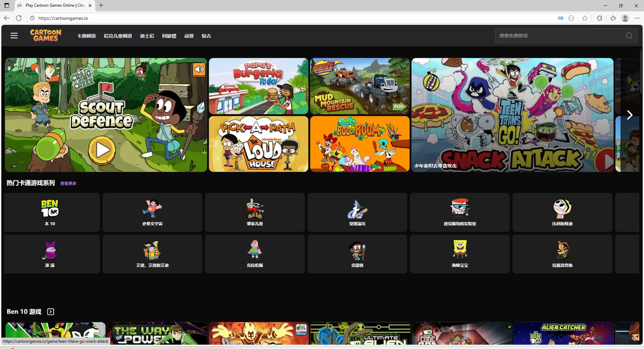Open the Ben 10 Ultimate Alien game thumbnail

pos(360,334)
